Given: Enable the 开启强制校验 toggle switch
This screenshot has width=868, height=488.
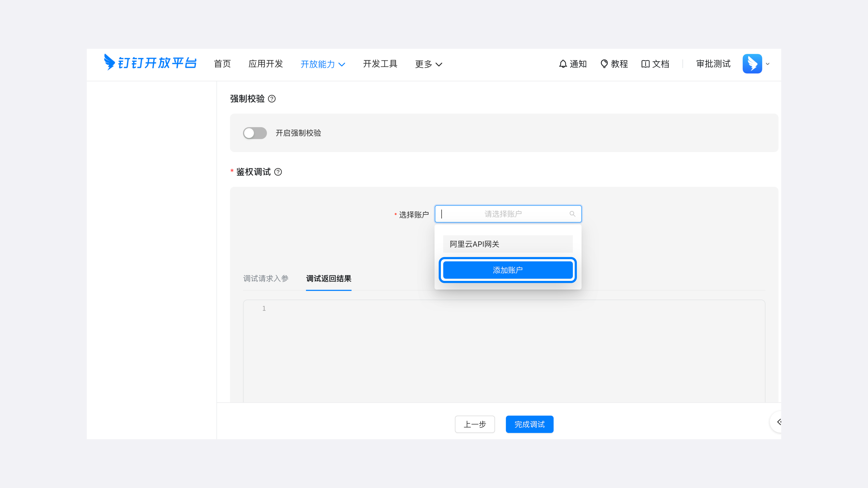Looking at the screenshot, I should 255,133.
